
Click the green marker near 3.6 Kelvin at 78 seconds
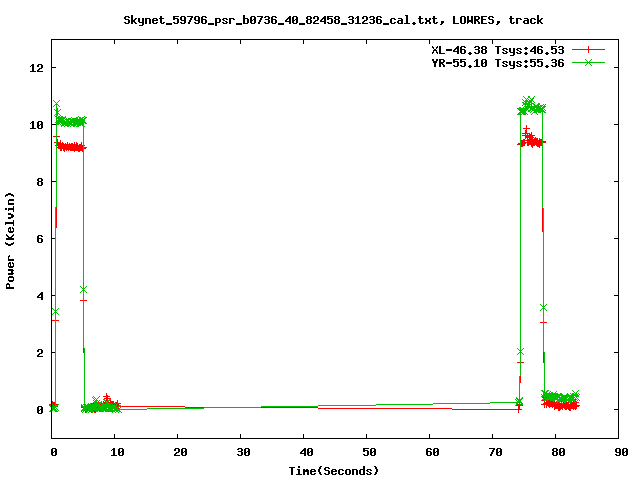tap(543, 307)
